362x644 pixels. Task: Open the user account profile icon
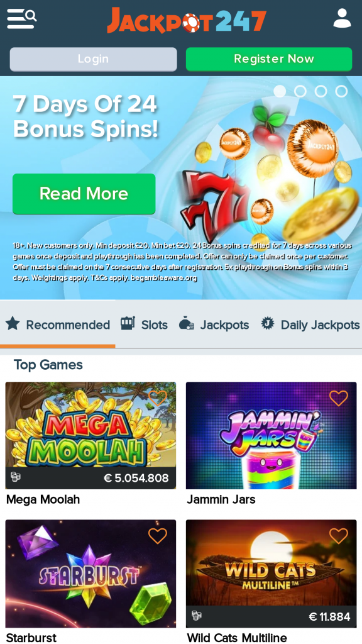342,18
